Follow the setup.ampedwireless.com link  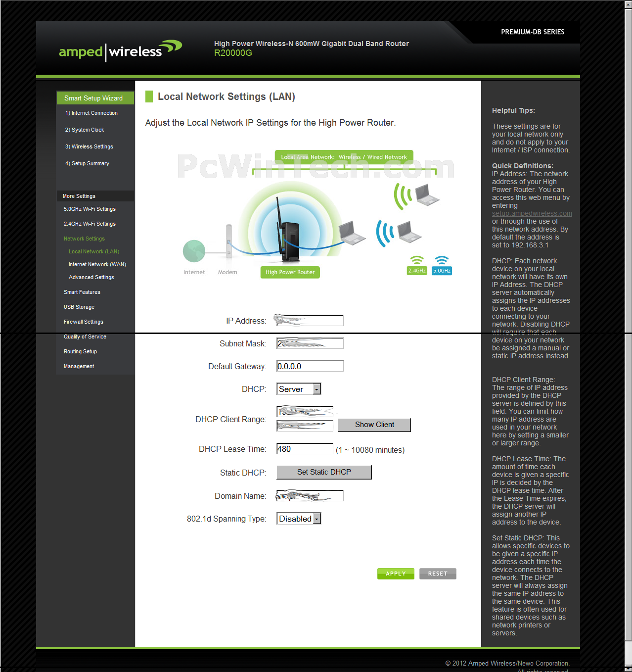(x=532, y=213)
